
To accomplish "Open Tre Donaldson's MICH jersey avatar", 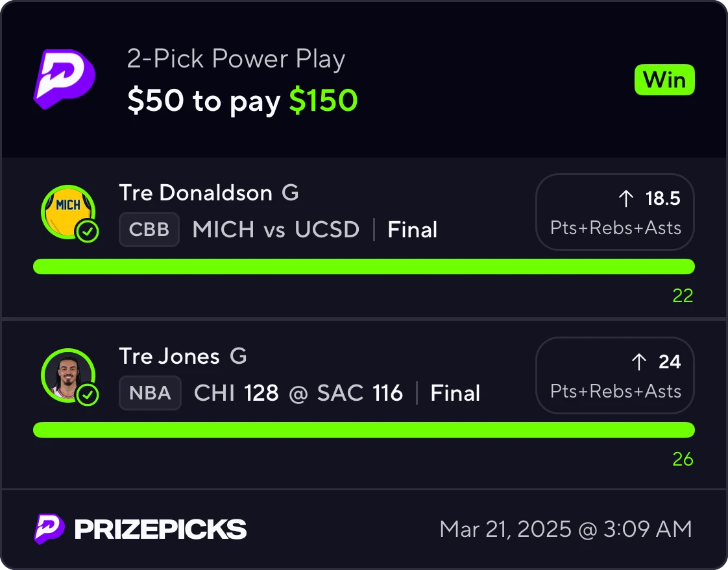I will tap(68, 211).
